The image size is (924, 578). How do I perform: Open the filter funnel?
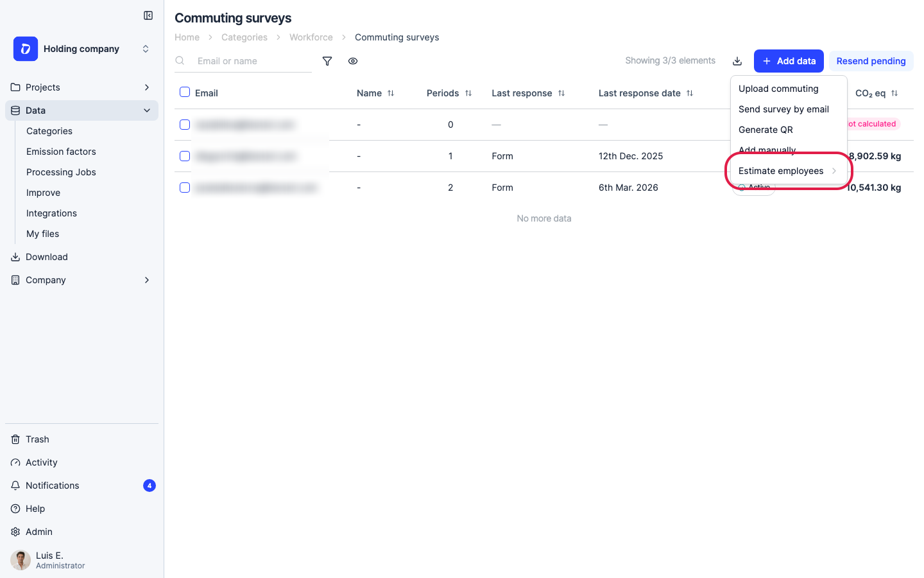tap(327, 61)
